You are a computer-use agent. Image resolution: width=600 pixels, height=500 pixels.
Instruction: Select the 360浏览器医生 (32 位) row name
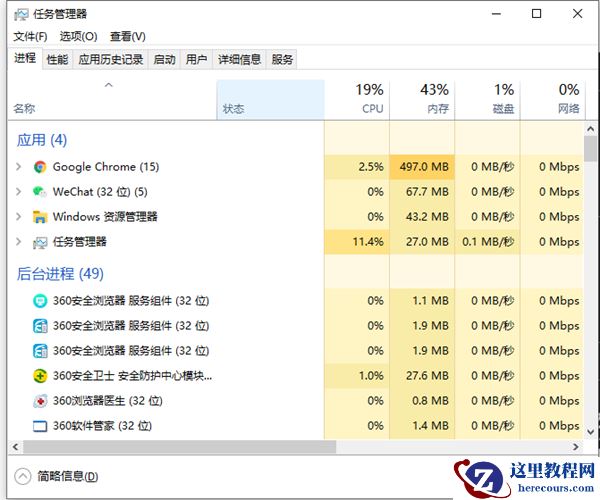pyautogui.click(x=108, y=401)
